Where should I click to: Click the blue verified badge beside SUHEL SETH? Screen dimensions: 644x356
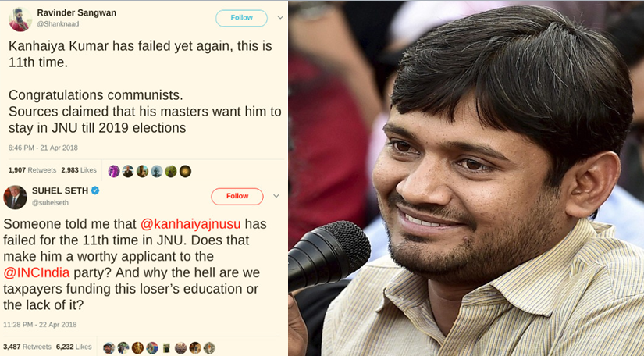(x=95, y=190)
